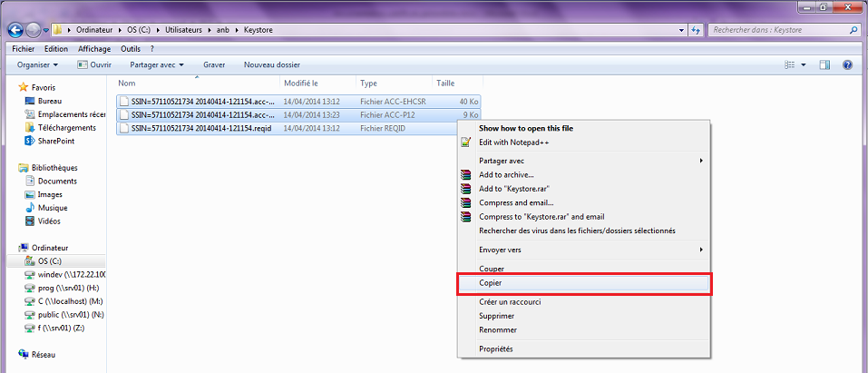Click WinRAR icon beside Compress and email
The image size is (868, 373).
[x=466, y=203]
